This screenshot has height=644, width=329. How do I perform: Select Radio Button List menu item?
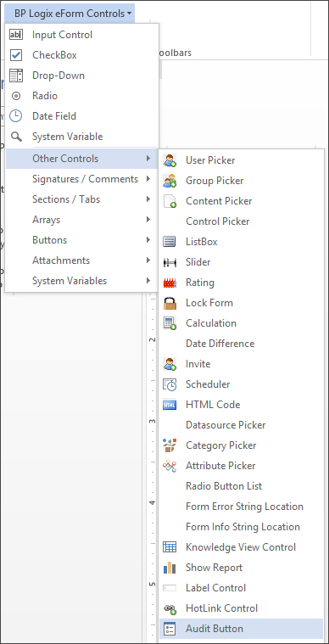point(242,486)
